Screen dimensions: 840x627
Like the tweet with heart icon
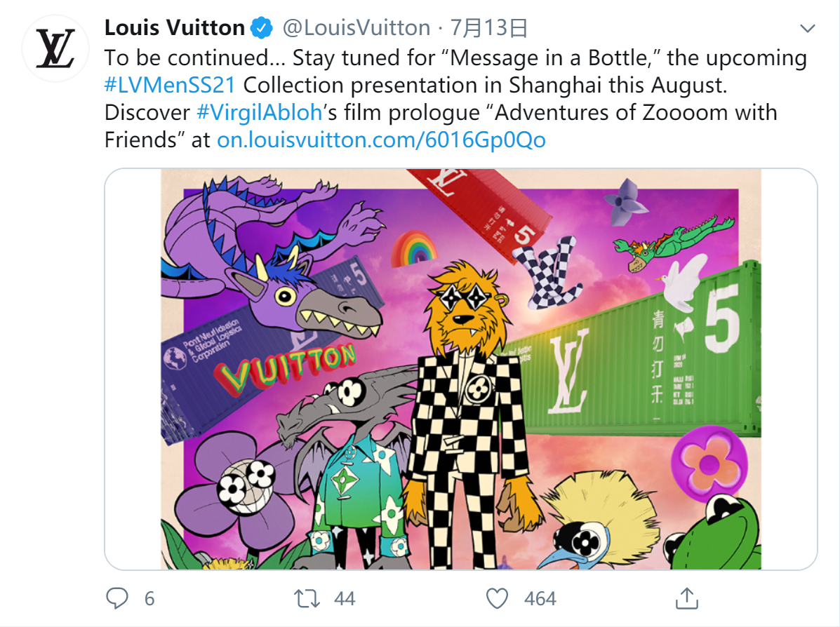tap(497, 598)
